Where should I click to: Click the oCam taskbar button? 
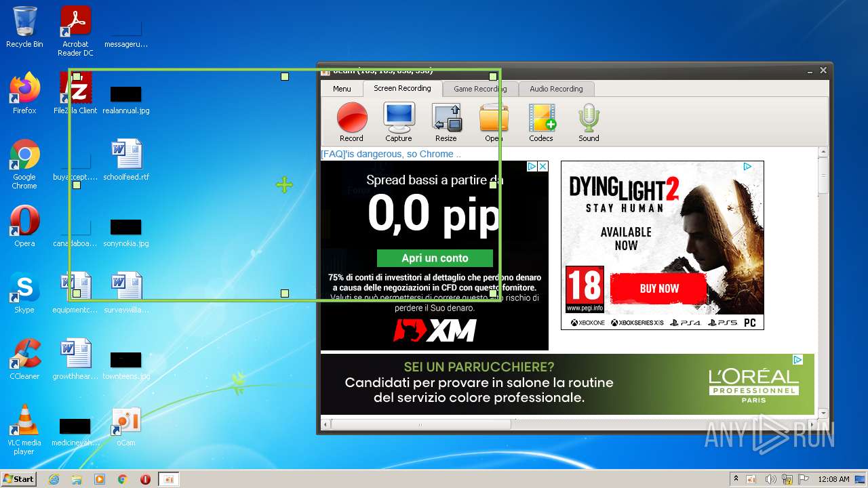[169, 479]
